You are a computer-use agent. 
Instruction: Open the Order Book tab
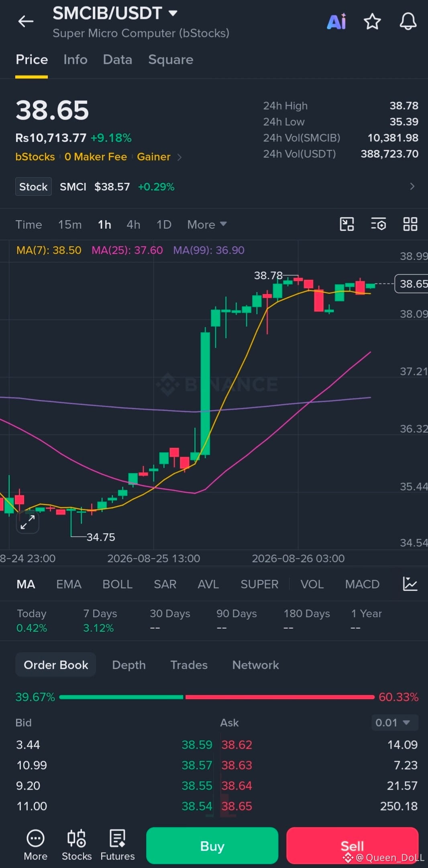click(56, 665)
